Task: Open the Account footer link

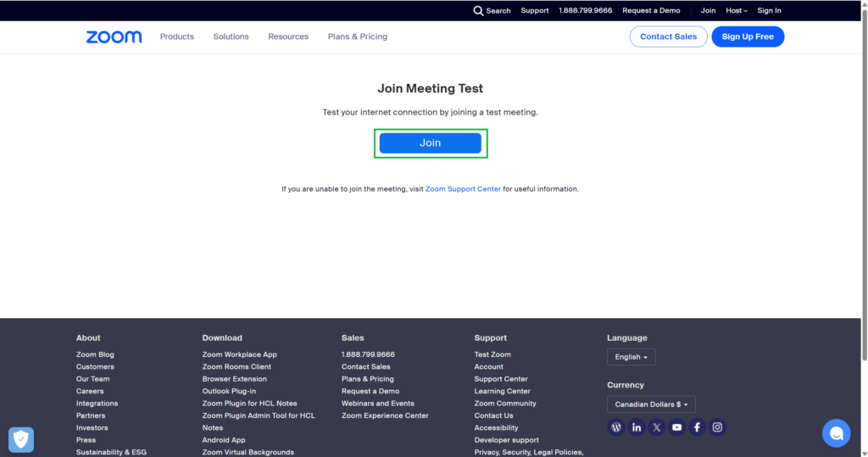Action: [x=489, y=367]
